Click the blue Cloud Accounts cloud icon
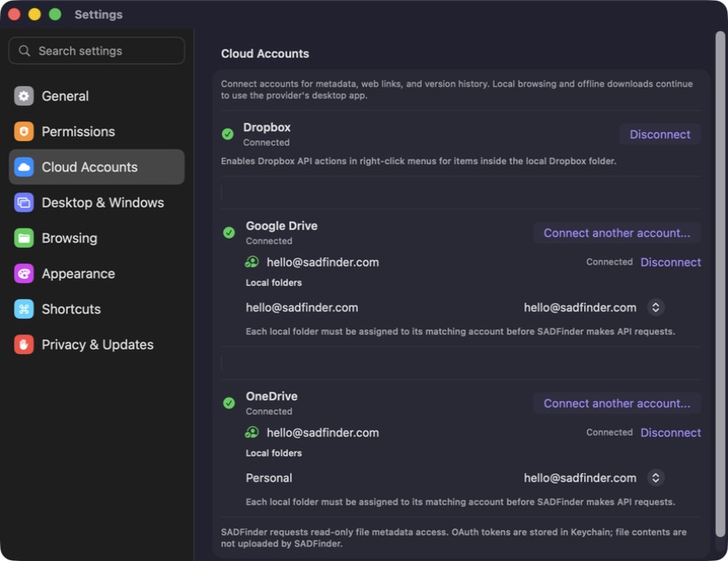Image resolution: width=728 pixels, height=561 pixels. pos(24,167)
